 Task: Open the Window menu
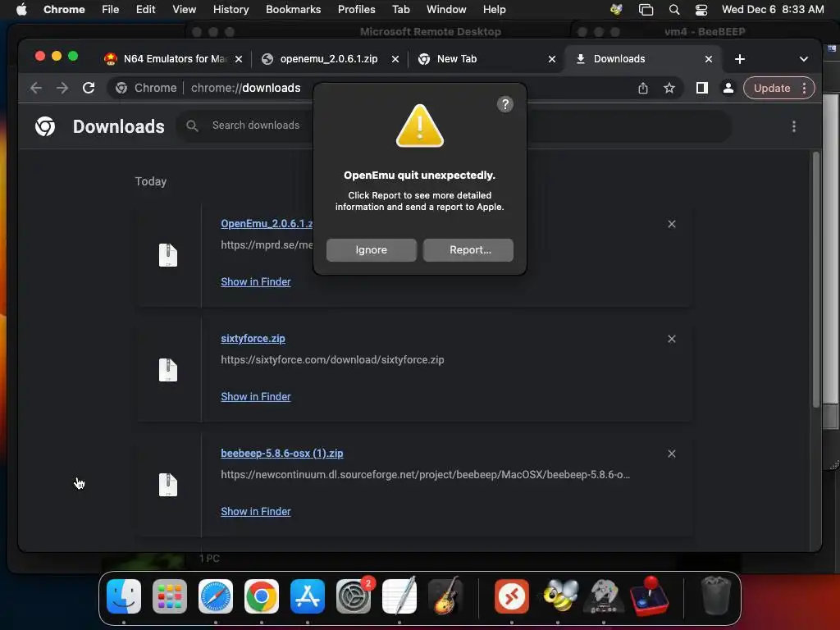[x=445, y=10]
